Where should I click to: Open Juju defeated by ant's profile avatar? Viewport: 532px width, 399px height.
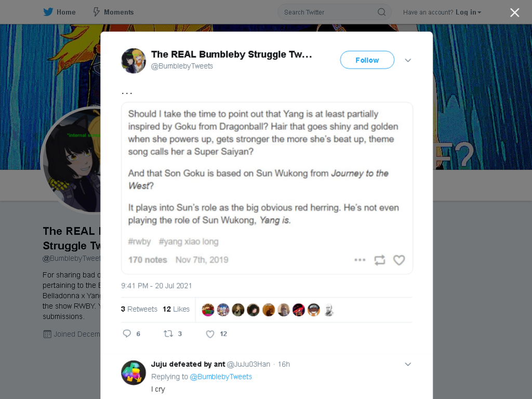coord(134,373)
